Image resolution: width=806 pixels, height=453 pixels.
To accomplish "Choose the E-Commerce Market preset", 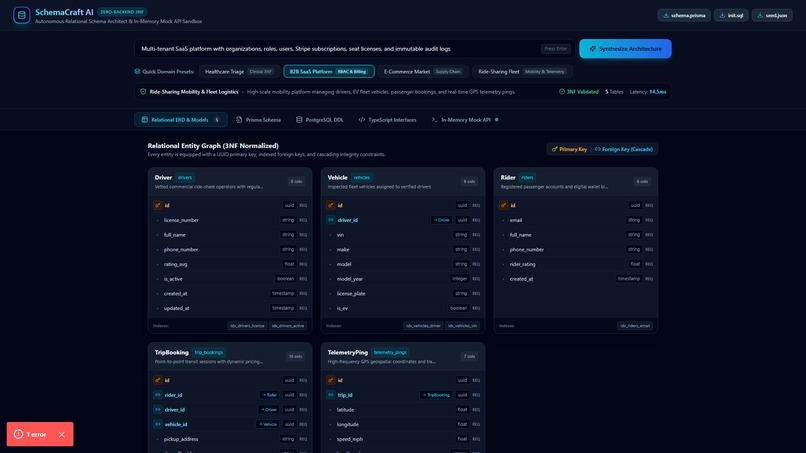I will pyautogui.click(x=423, y=71).
